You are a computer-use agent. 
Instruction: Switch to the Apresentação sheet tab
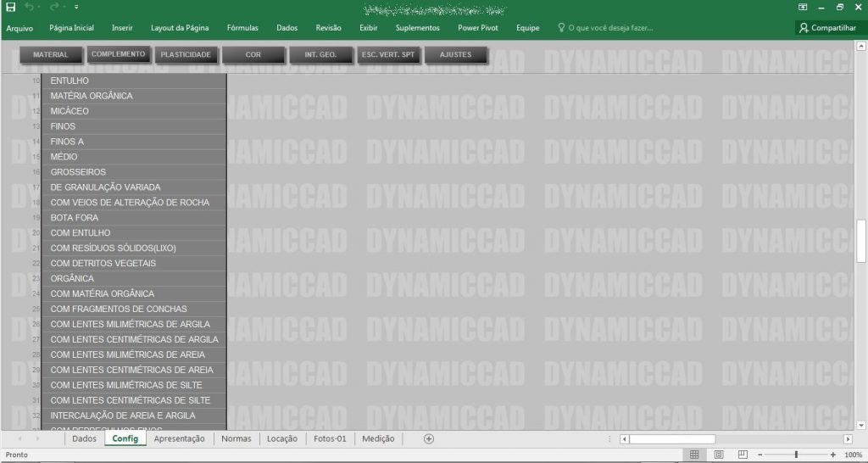(180, 438)
